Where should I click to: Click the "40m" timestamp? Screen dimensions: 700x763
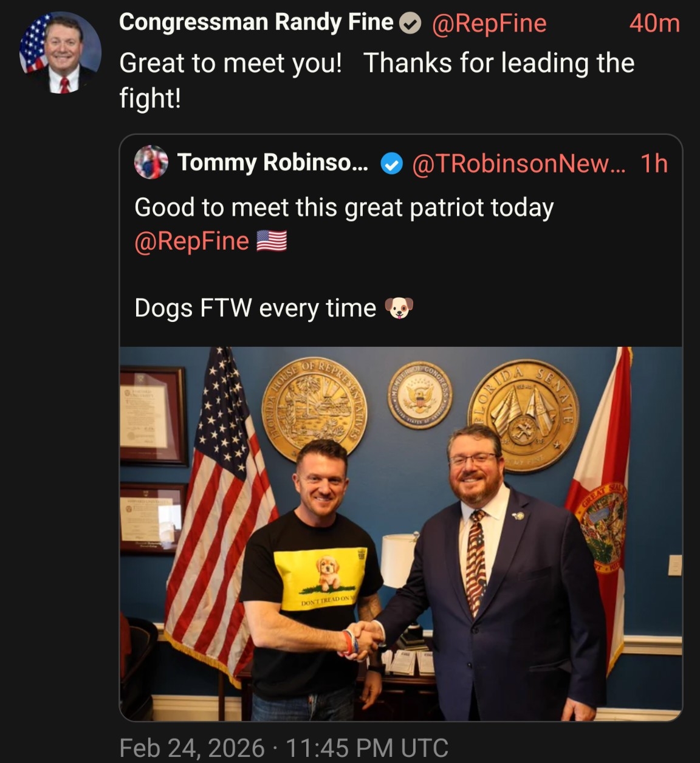(654, 24)
